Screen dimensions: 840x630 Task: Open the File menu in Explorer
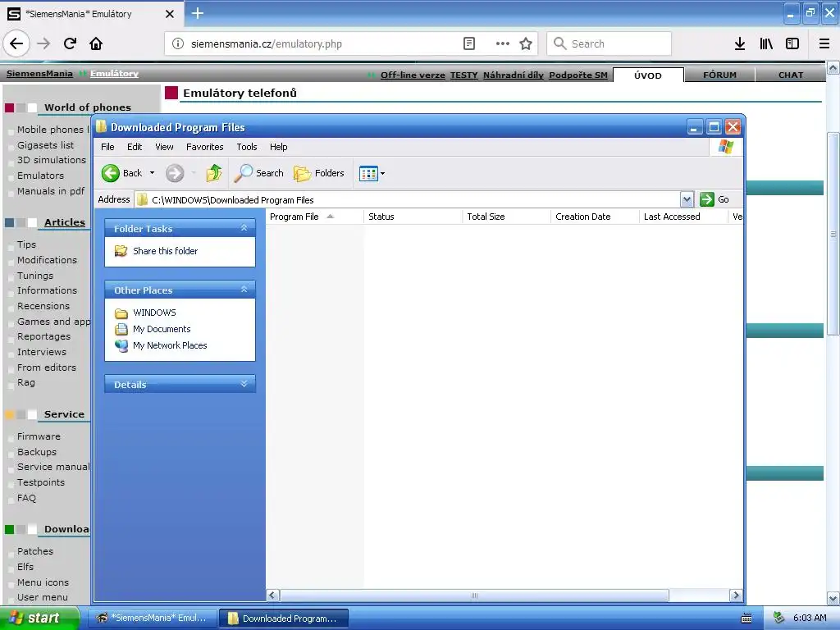[x=107, y=147]
